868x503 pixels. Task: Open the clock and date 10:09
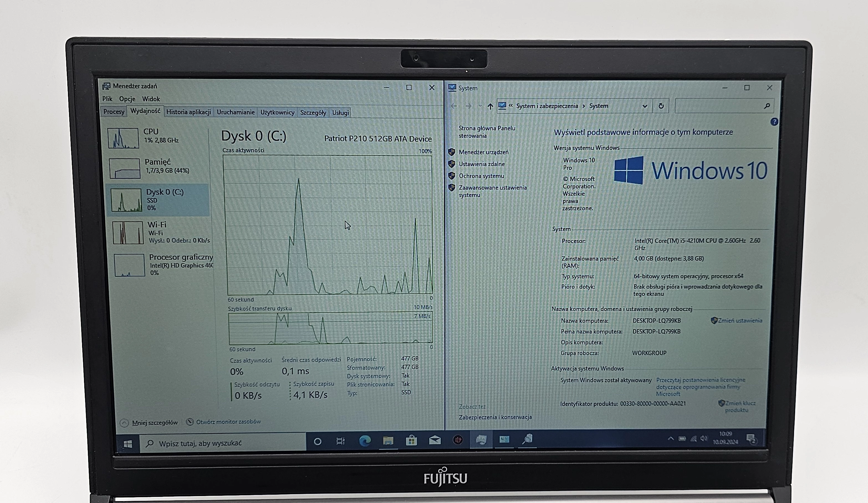tap(725, 438)
